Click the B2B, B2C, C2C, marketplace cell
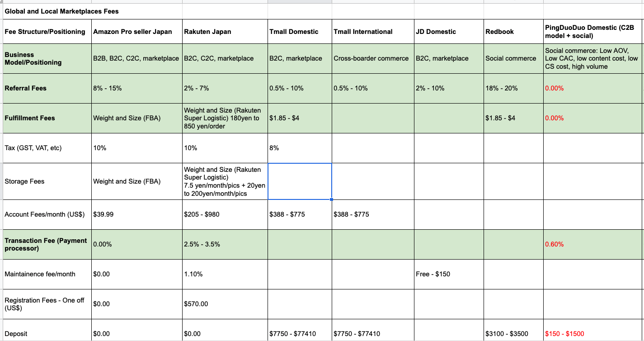Viewport: 644px width, 341px height. tap(137, 58)
